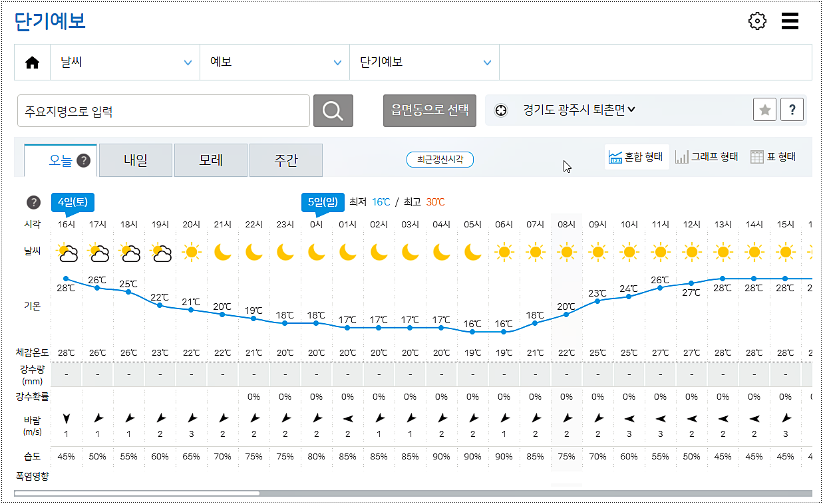Switch to the 내일 tab
Viewport: 823px width, 504px height.
pyautogui.click(x=136, y=160)
